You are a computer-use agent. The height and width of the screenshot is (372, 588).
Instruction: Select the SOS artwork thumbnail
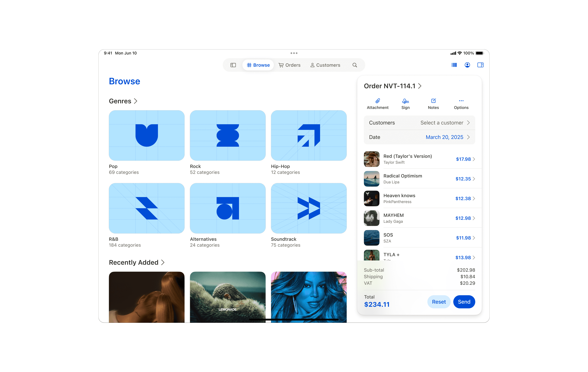click(x=371, y=238)
